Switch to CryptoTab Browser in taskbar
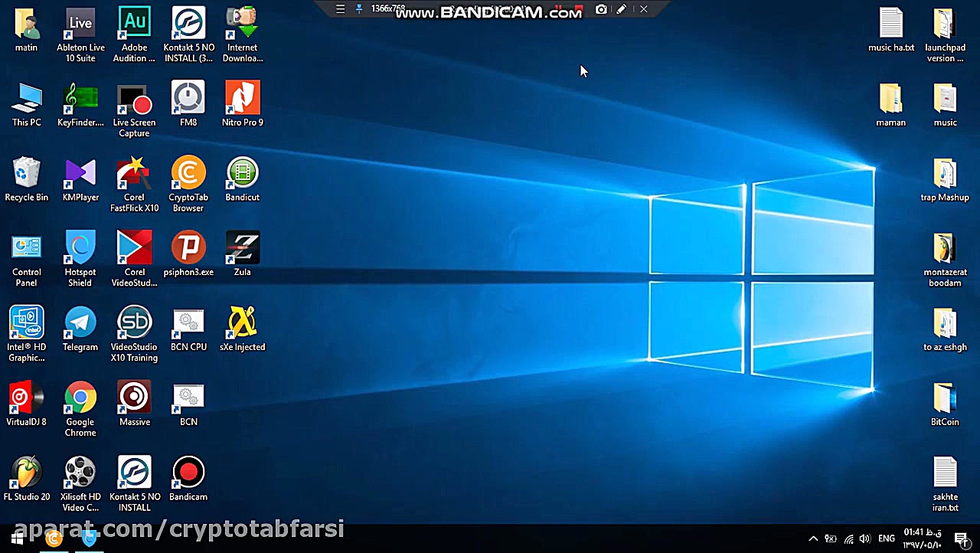 click(54, 538)
